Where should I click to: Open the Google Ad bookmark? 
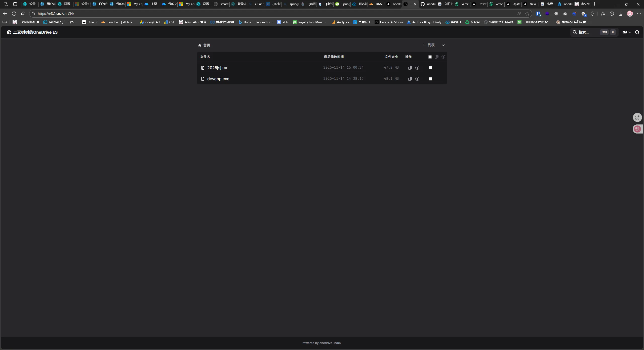(150, 22)
